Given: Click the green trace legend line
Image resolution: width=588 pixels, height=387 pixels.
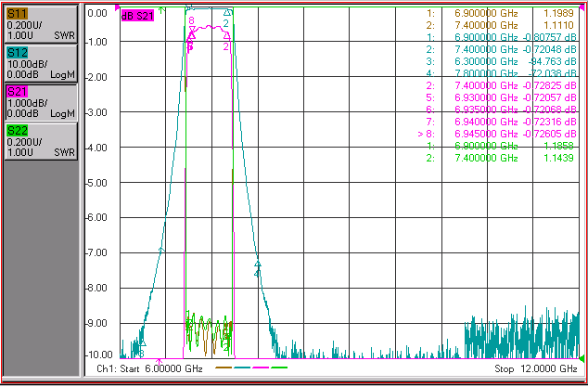Looking at the screenshot, I should click(279, 368).
